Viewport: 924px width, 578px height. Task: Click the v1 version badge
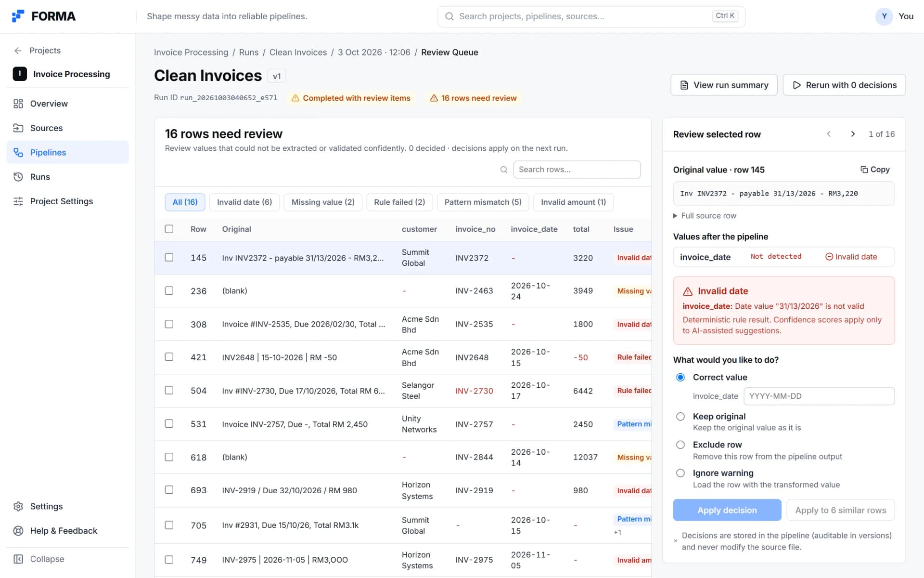(x=277, y=76)
